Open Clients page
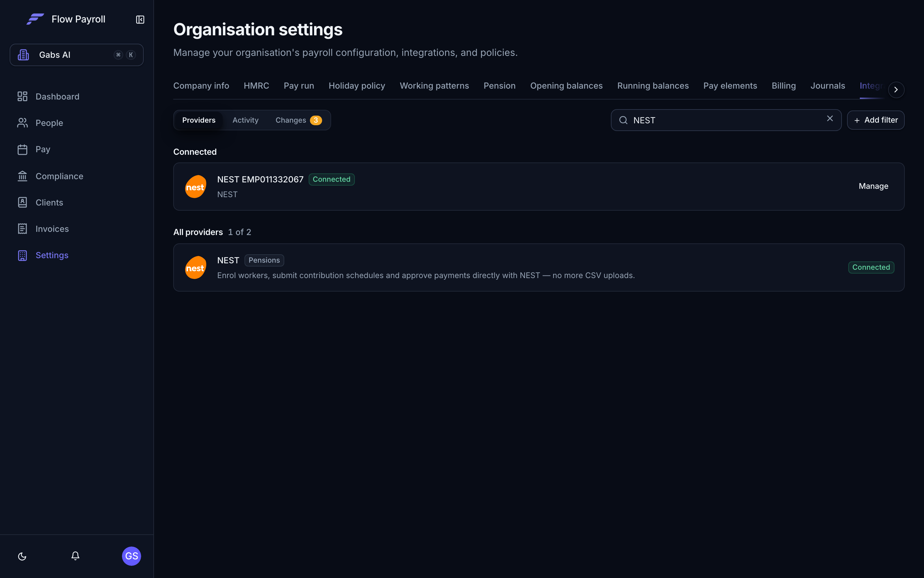The image size is (924, 578). [x=40, y=202]
